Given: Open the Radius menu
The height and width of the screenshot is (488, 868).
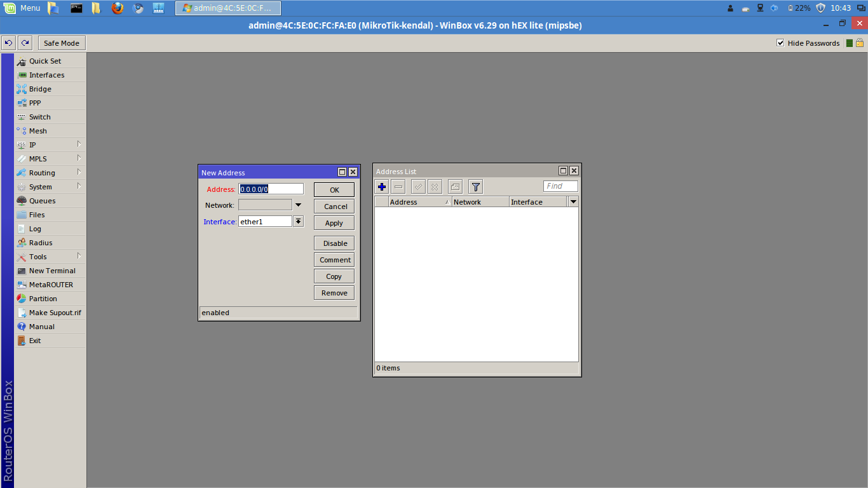Looking at the screenshot, I should coord(50,243).
